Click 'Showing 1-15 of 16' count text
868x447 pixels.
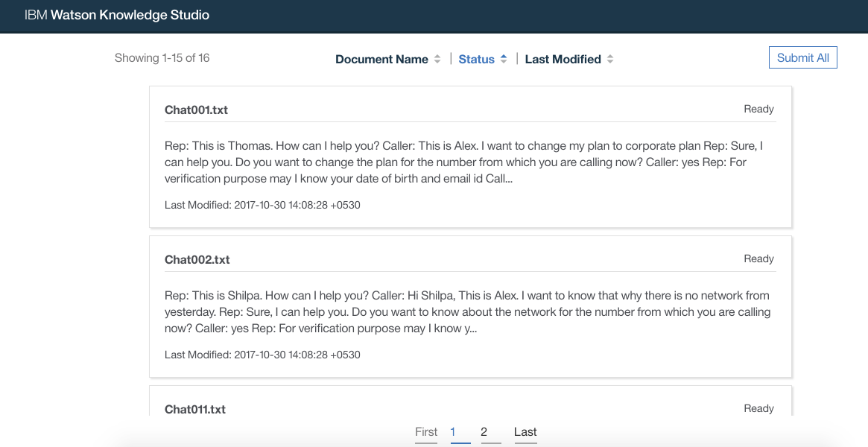point(162,58)
